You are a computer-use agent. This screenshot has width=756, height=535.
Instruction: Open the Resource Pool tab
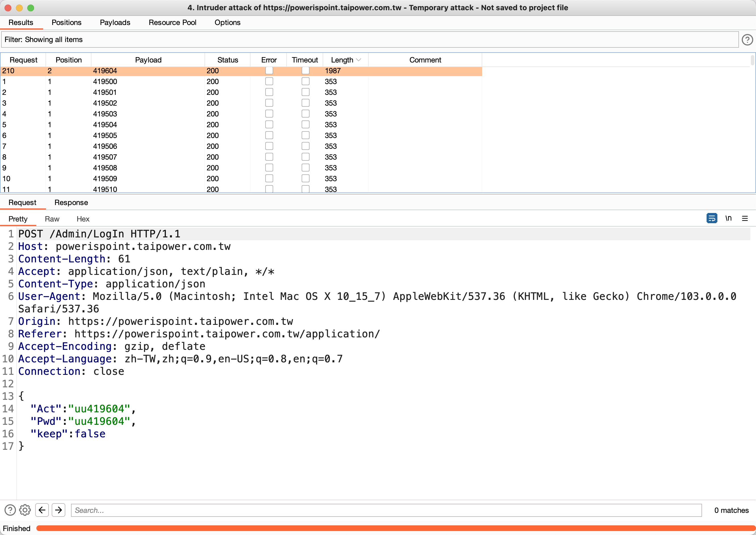click(172, 22)
